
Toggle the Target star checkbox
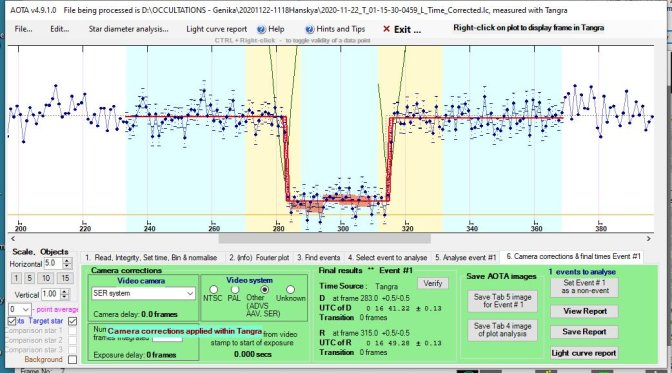point(72,321)
